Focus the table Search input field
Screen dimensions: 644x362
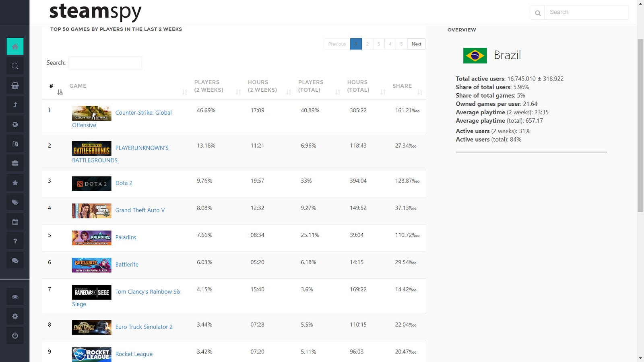[x=105, y=63]
